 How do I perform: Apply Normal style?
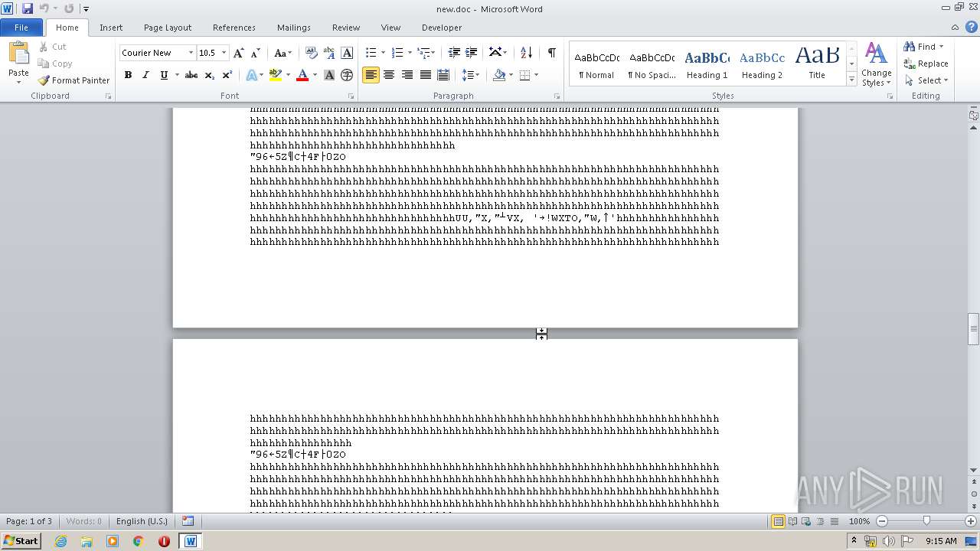[596, 64]
